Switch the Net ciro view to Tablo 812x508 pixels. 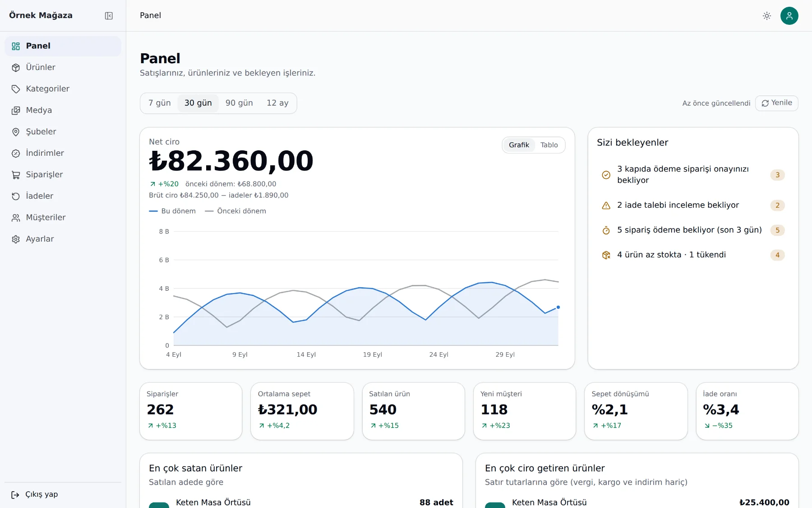click(x=549, y=145)
